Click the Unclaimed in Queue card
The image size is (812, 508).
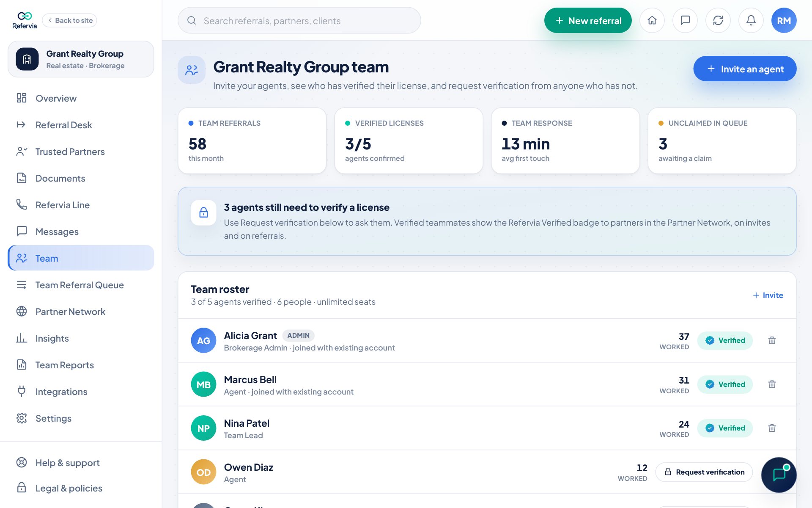(722, 141)
